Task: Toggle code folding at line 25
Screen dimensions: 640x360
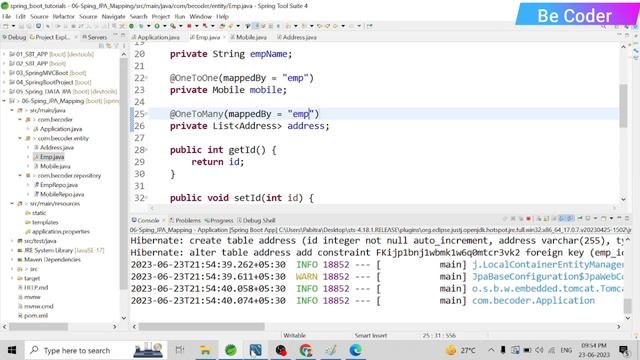Action: click(x=147, y=113)
